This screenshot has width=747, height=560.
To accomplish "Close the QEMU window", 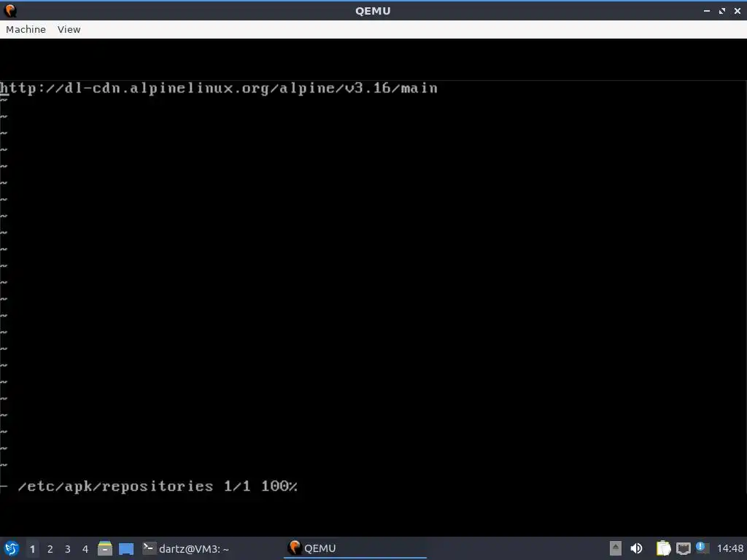I will (x=737, y=10).
